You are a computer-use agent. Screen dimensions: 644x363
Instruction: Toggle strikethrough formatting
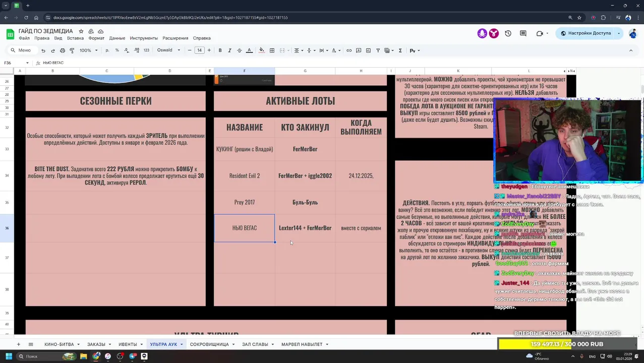(240, 50)
